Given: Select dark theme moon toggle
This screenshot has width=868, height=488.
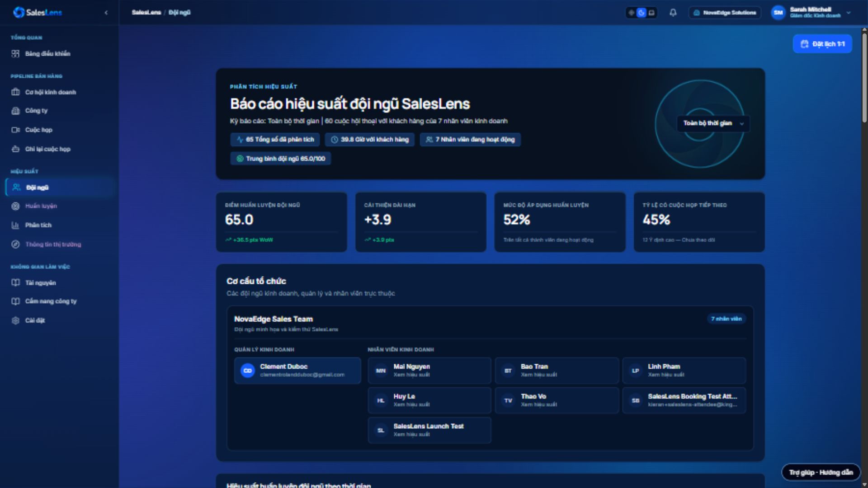Looking at the screenshot, I should [x=641, y=13].
